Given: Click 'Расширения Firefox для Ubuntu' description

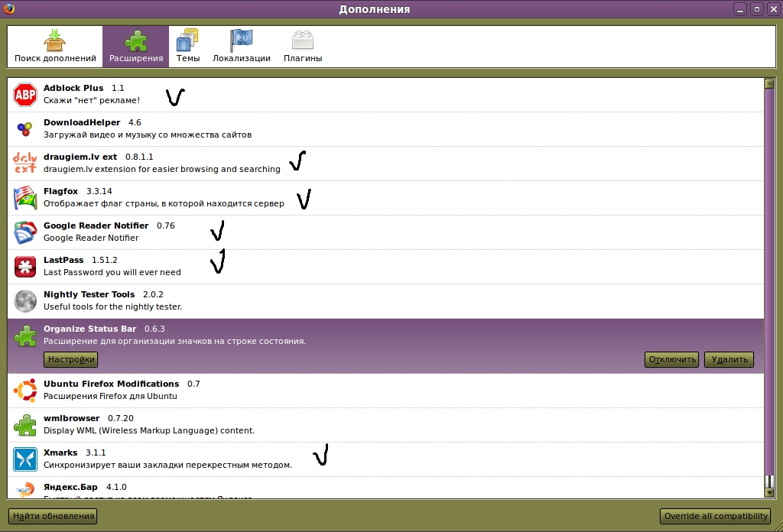Looking at the screenshot, I should click(x=110, y=396).
